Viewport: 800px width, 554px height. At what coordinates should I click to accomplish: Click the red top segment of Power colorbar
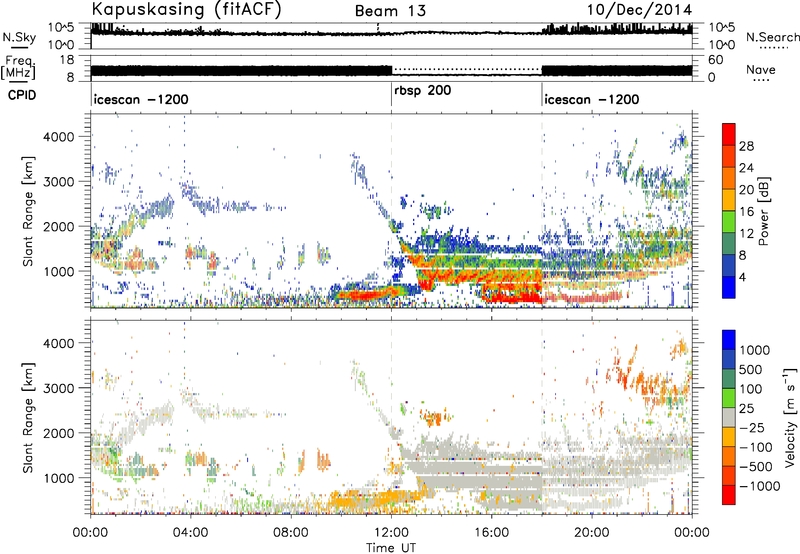(x=729, y=134)
